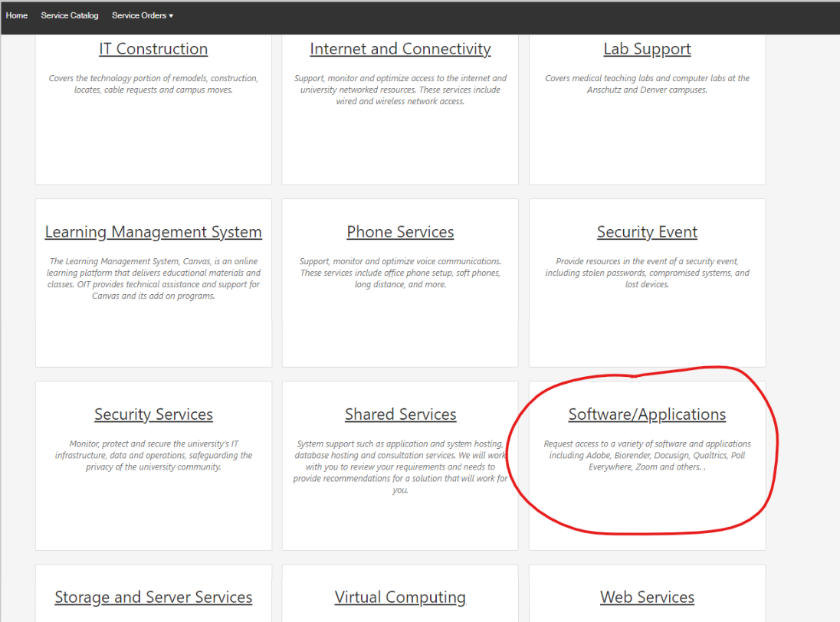Viewport: 840px width, 622px height.
Task: Click Security Event stolen passwords description
Action: pyautogui.click(x=647, y=273)
